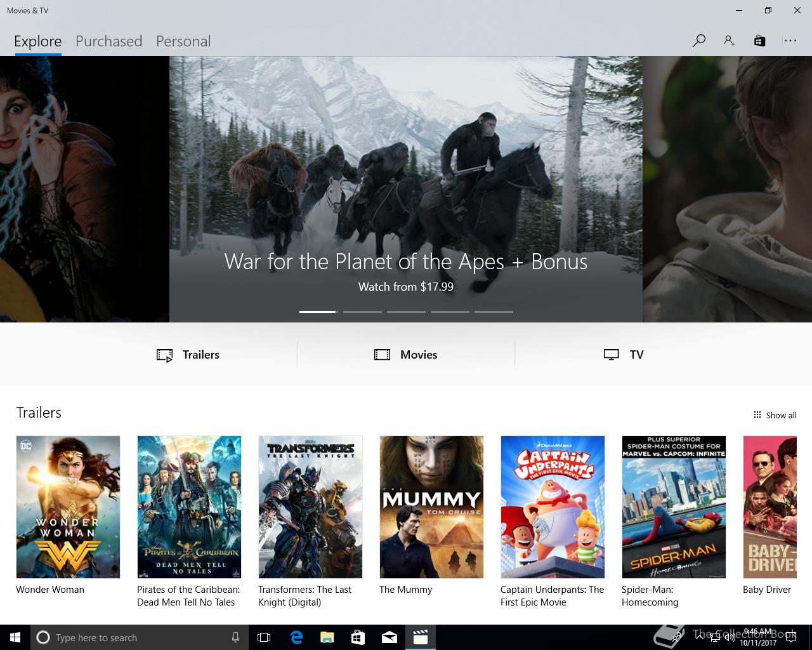Image resolution: width=812 pixels, height=650 pixels.
Task: Open the TV category button
Action: click(x=624, y=355)
